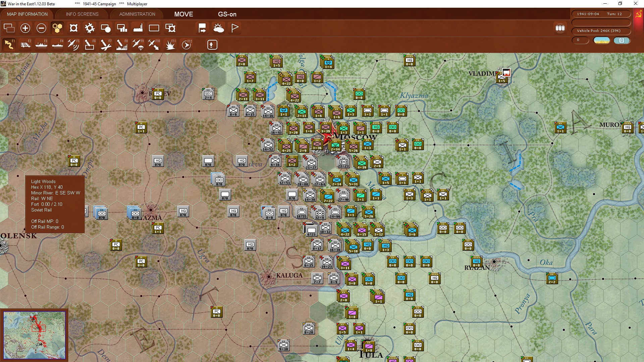Select the 8=20 German infantry counter
This screenshot has height=362, width=644.
[309, 328]
